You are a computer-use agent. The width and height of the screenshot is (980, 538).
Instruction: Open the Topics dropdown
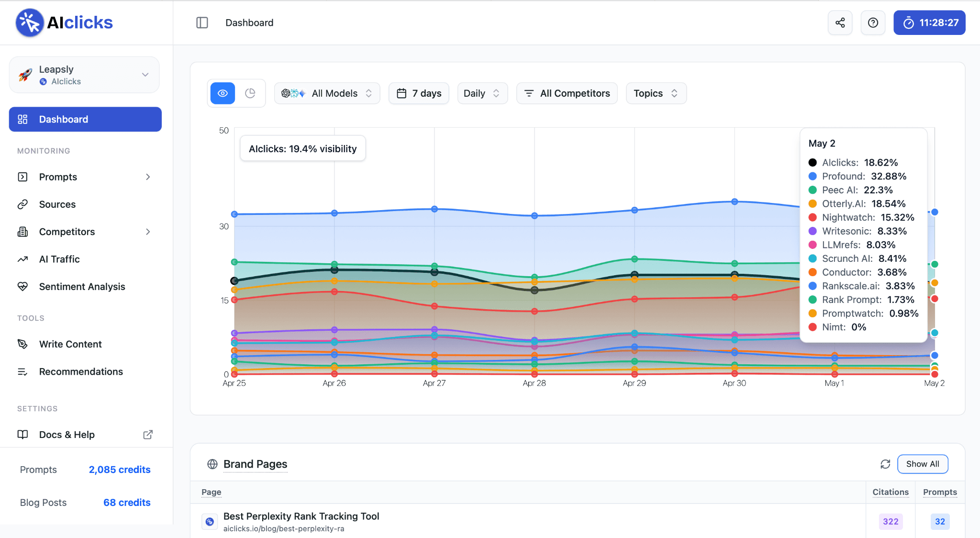click(656, 93)
